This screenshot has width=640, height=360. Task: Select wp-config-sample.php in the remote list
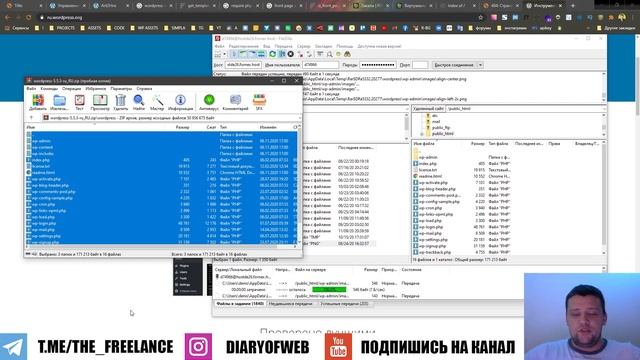(439, 202)
